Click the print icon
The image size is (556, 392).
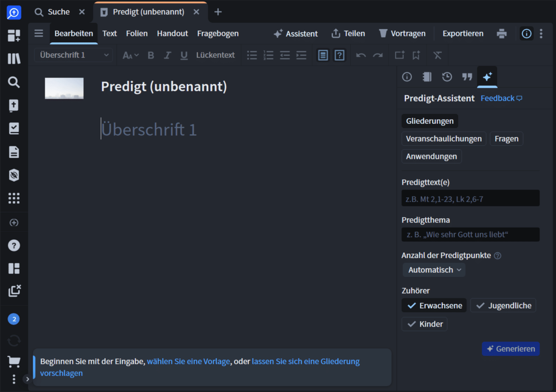pyautogui.click(x=502, y=33)
